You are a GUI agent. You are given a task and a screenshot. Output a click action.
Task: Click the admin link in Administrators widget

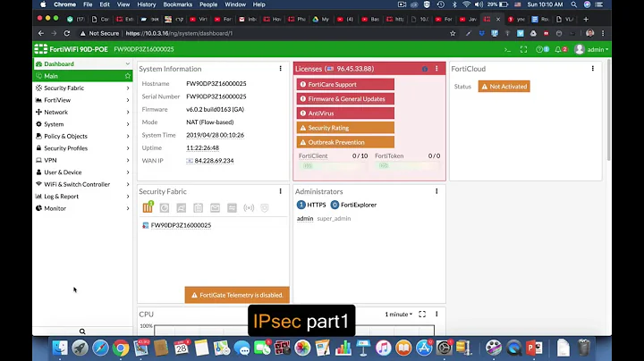click(x=305, y=219)
